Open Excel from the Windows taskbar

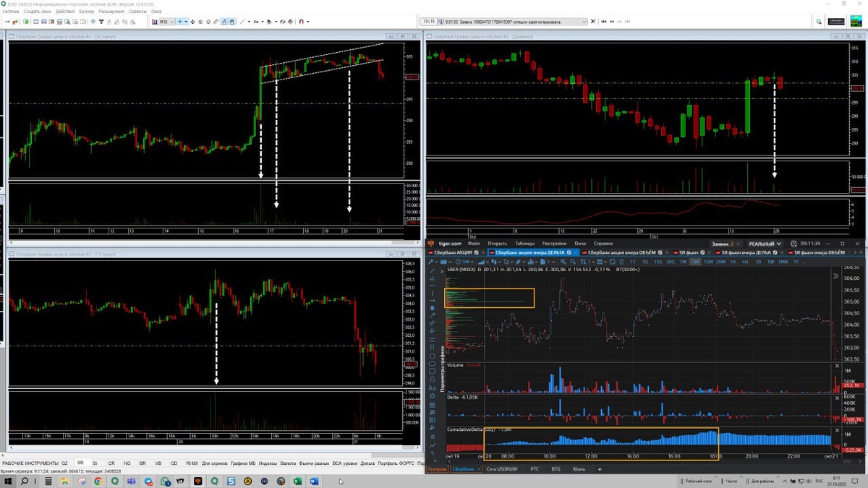click(x=298, y=481)
